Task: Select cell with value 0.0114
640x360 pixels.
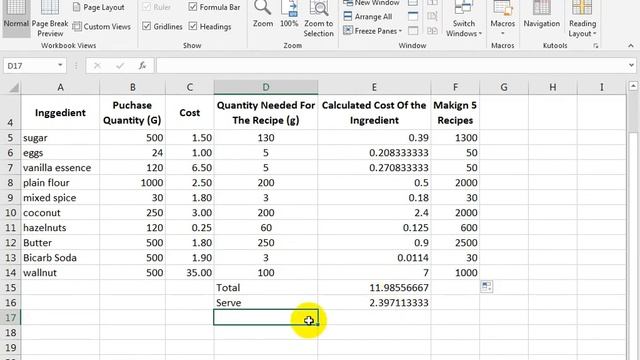Action: (374, 258)
